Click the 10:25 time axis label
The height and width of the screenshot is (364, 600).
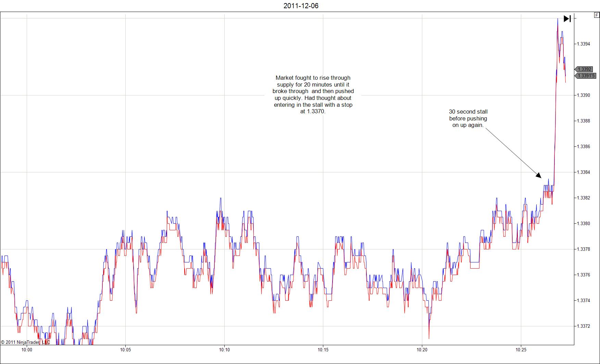click(x=521, y=350)
